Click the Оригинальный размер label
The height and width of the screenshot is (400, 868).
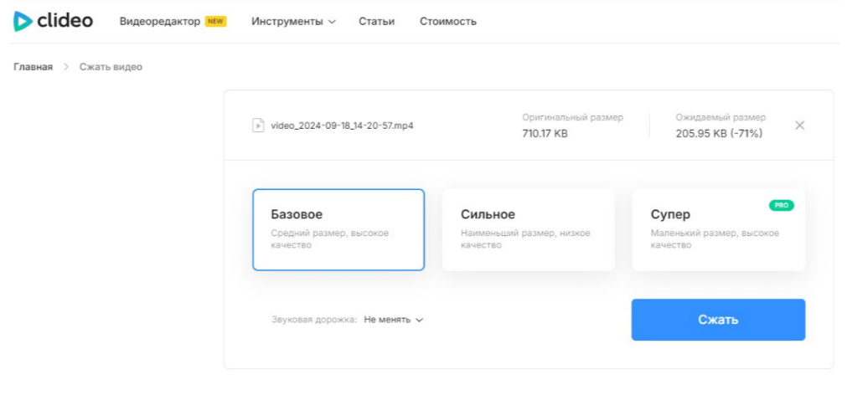(572, 117)
